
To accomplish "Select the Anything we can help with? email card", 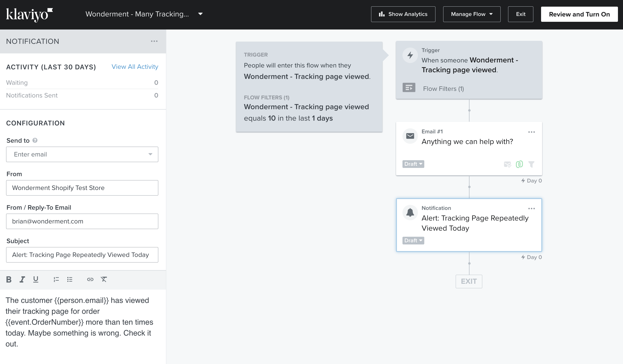I will (x=469, y=149).
